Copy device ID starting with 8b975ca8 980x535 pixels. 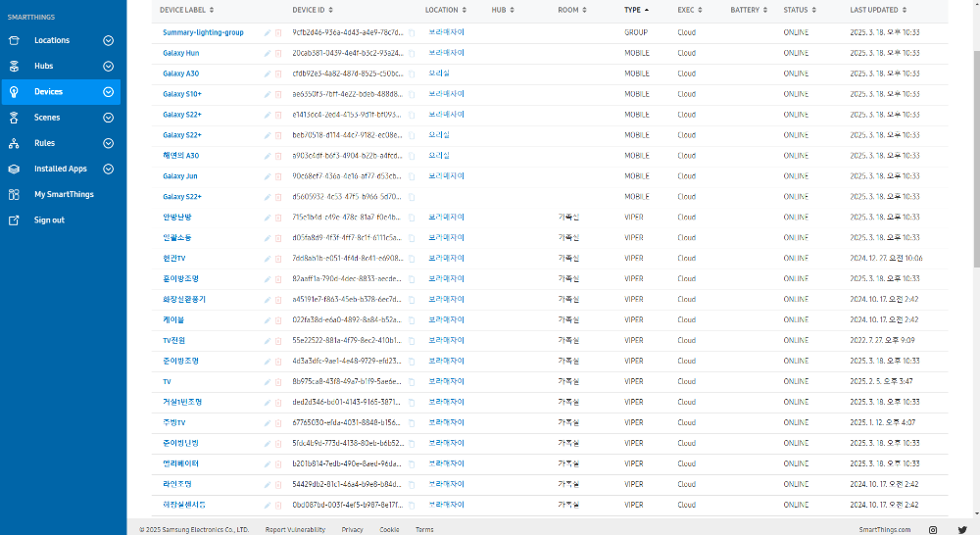pyautogui.click(x=412, y=382)
